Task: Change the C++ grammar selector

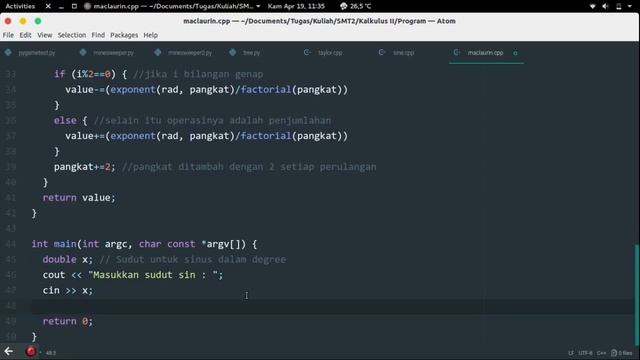Action: tap(601, 353)
